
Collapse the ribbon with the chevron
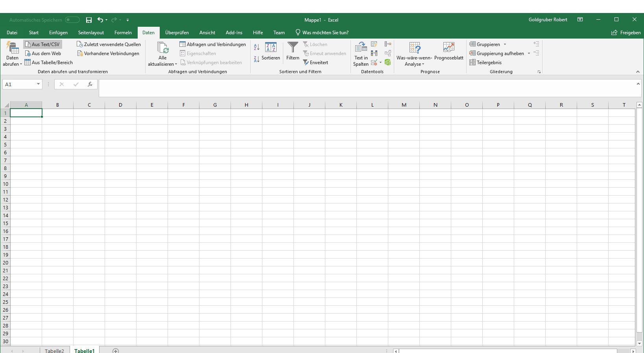pos(638,72)
